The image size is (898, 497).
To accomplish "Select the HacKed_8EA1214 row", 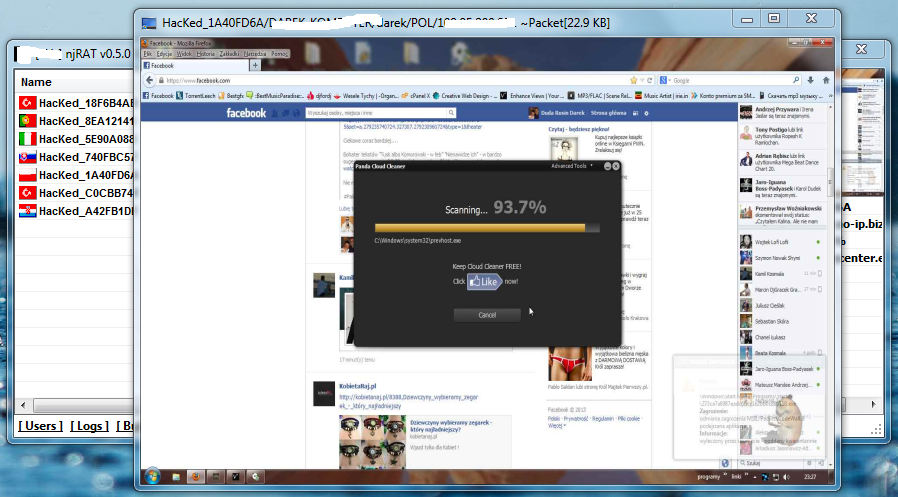I will tap(76, 121).
